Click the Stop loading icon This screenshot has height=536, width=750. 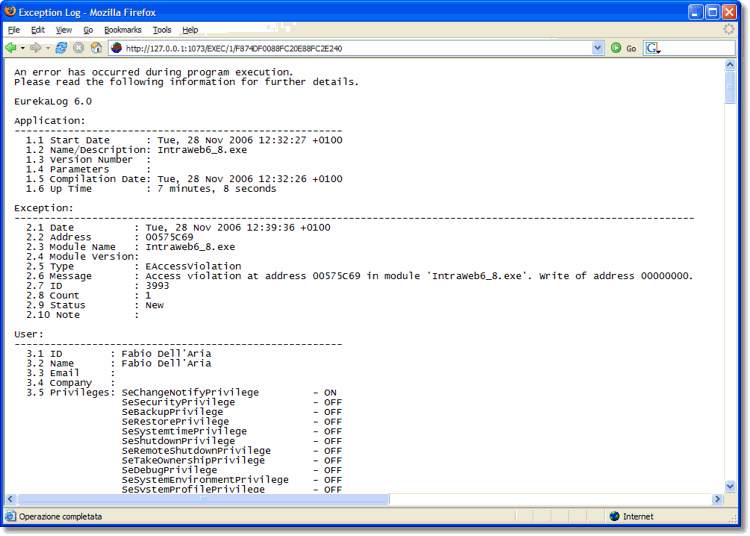(78, 48)
